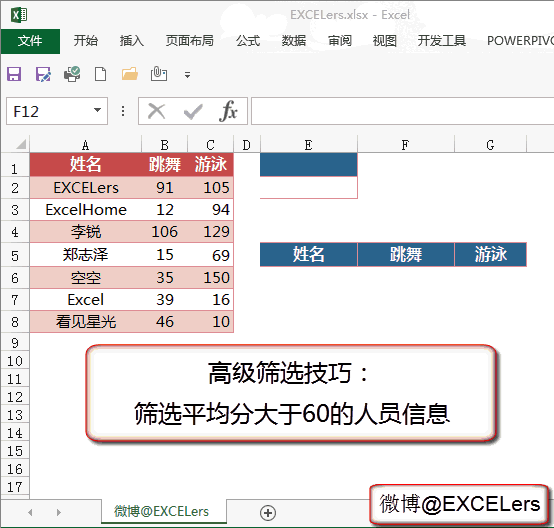Switch to the 插入 Insert tab
554x528 pixels.
[131, 41]
